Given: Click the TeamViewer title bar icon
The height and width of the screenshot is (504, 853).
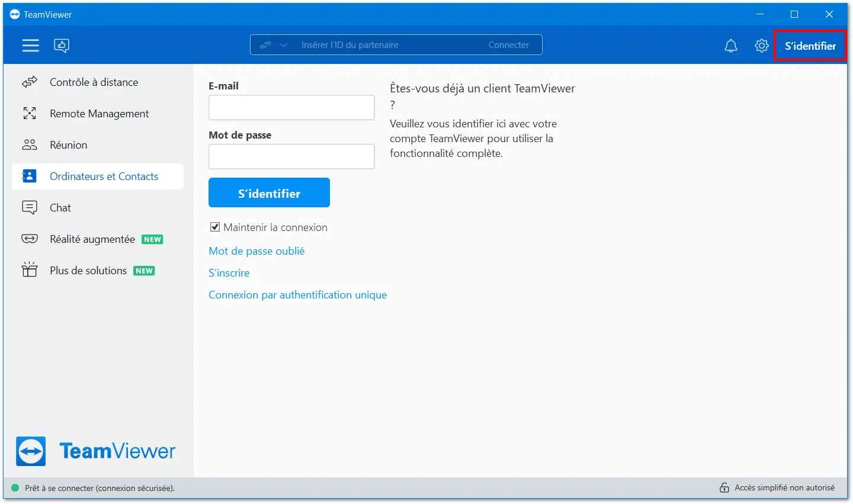Looking at the screenshot, I should pyautogui.click(x=15, y=14).
